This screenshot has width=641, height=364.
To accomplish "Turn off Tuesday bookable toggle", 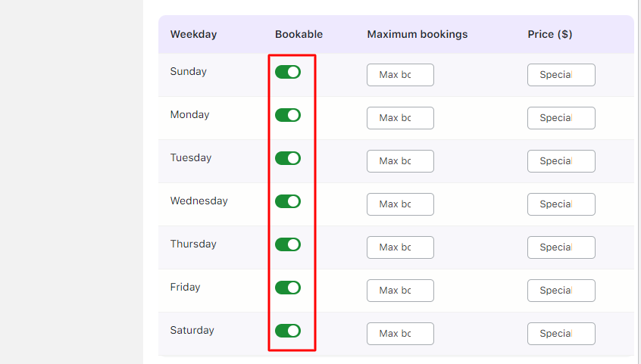I will pyautogui.click(x=288, y=158).
